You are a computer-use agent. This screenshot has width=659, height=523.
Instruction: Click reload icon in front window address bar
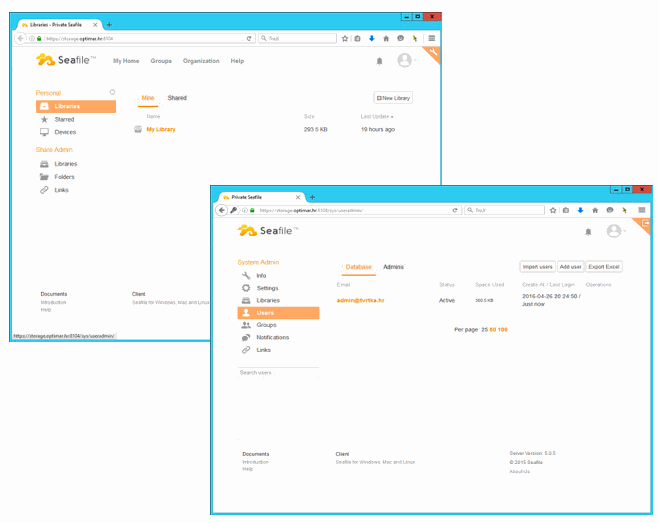tap(455, 210)
